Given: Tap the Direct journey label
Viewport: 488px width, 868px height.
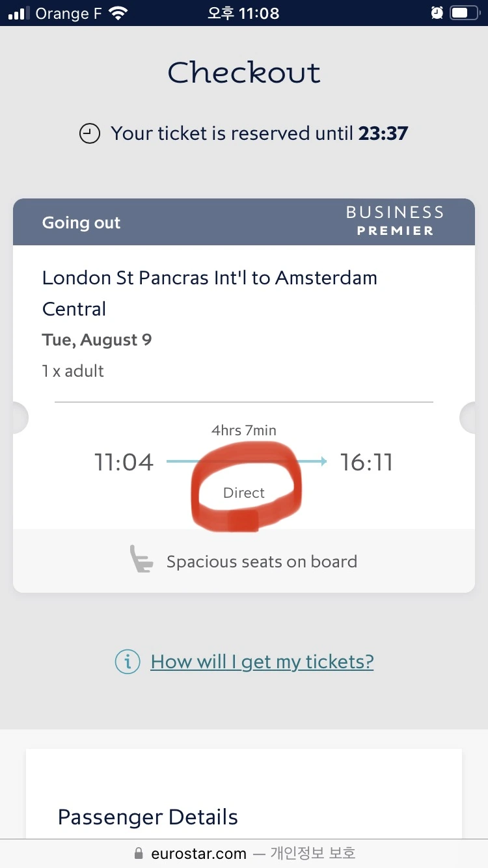Looking at the screenshot, I should click(x=244, y=493).
